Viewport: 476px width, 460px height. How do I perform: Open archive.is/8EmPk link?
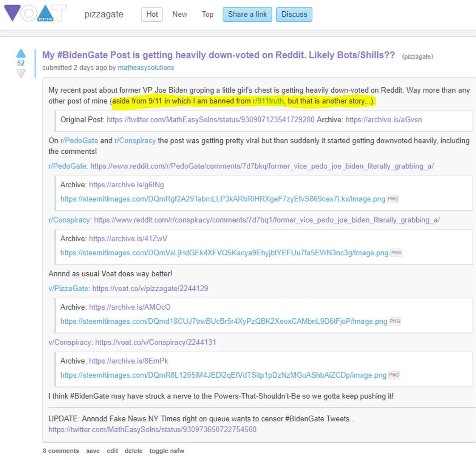[128, 361]
